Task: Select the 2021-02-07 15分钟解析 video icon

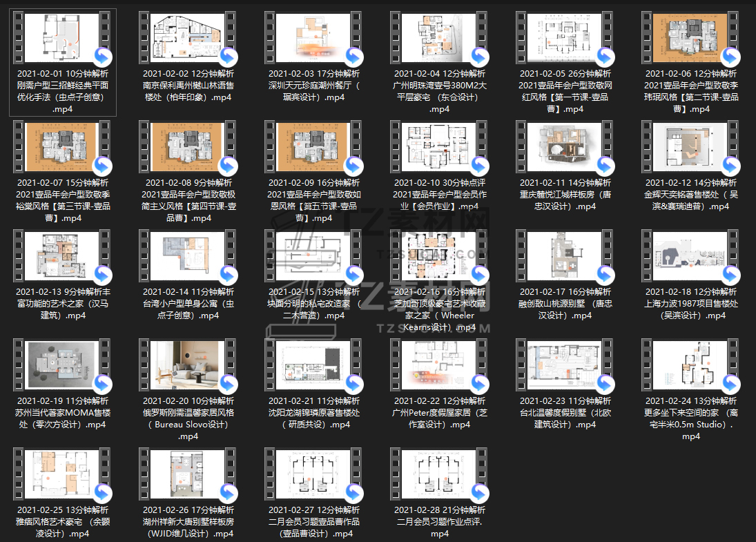Action: pyautogui.click(x=62, y=146)
